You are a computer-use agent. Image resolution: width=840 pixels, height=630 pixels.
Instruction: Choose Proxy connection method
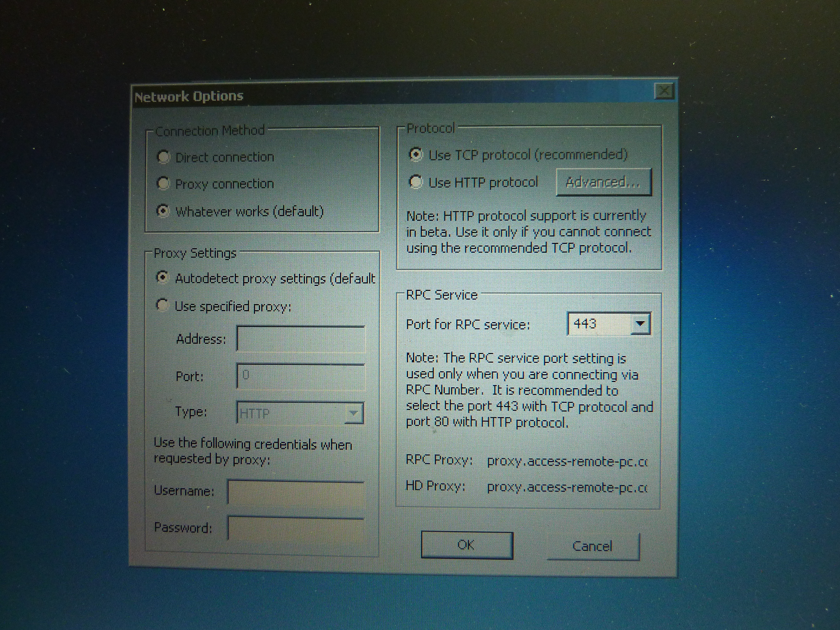pos(163,184)
